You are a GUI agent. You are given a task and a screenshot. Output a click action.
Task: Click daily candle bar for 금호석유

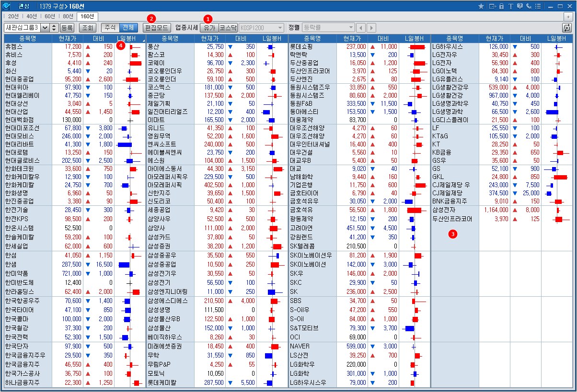(x=415, y=210)
